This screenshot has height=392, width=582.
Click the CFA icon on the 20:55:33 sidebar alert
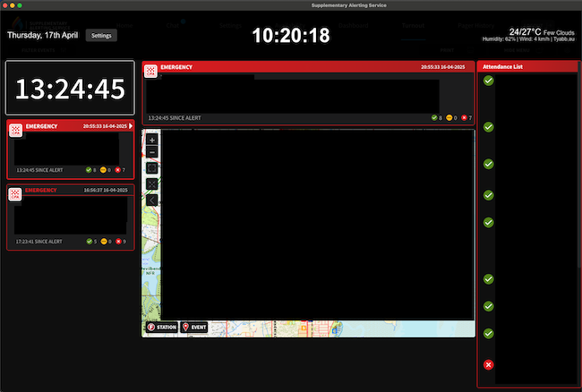pyautogui.click(x=16, y=131)
